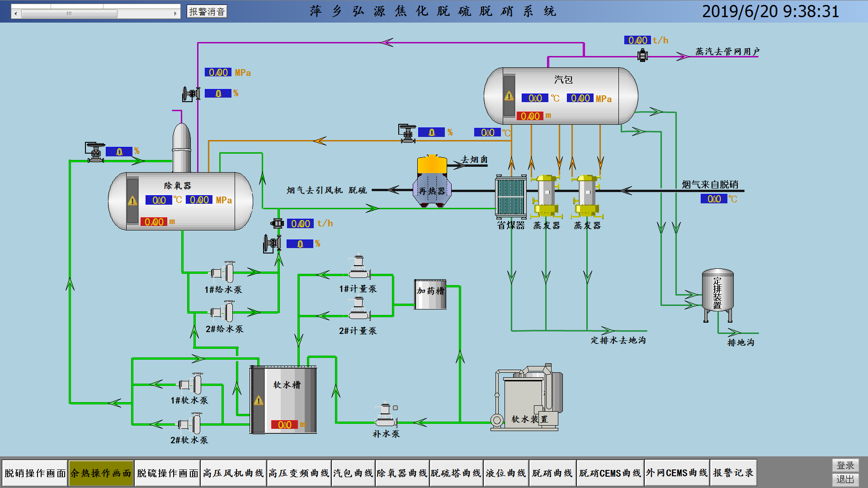Open the 汽包曲线 trend tab
The width and height of the screenshot is (868, 488).
point(353,473)
